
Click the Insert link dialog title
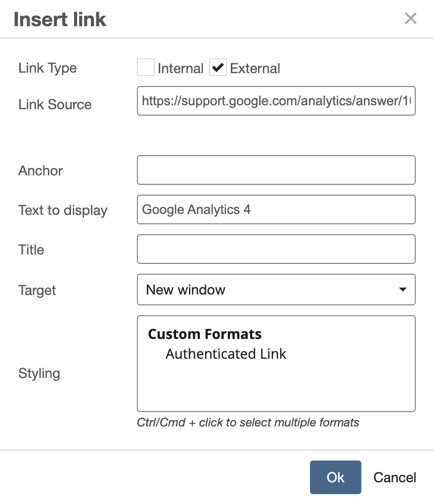pyautogui.click(x=60, y=19)
